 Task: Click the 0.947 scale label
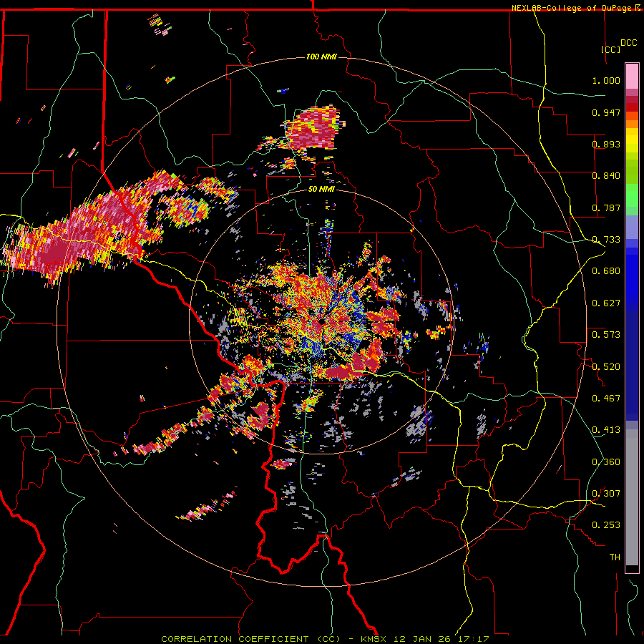[606, 112]
